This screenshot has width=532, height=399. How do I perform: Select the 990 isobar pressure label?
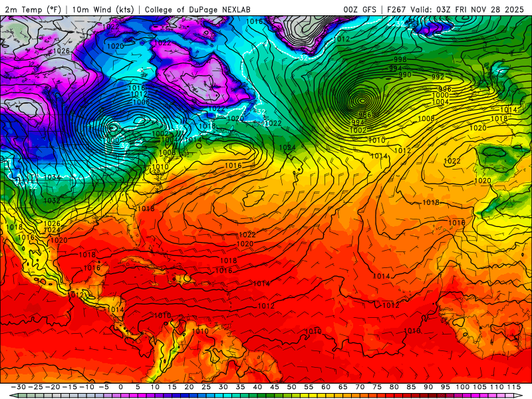[405, 74]
